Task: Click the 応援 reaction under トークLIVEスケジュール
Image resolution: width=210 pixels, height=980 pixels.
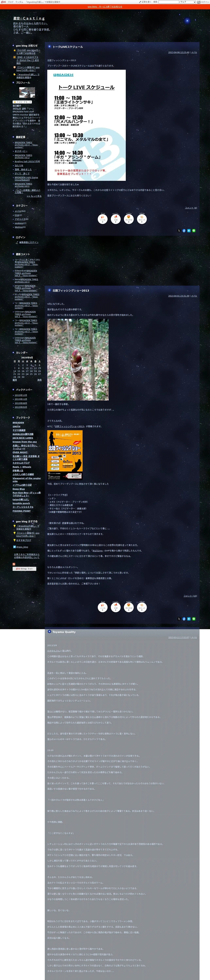Action: coord(115,219)
